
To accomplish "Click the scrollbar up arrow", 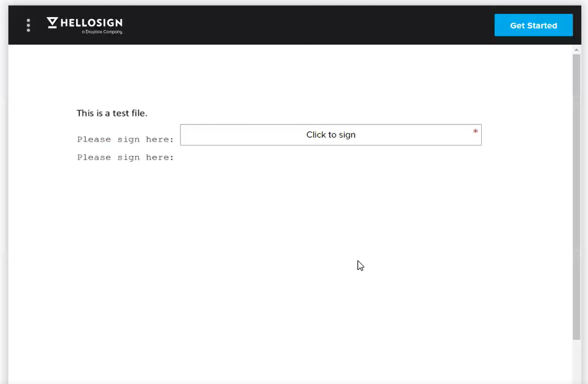I will tap(576, 50).
